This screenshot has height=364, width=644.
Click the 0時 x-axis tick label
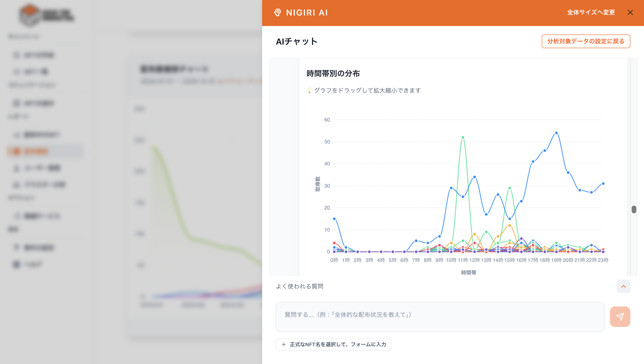[334, 260]
